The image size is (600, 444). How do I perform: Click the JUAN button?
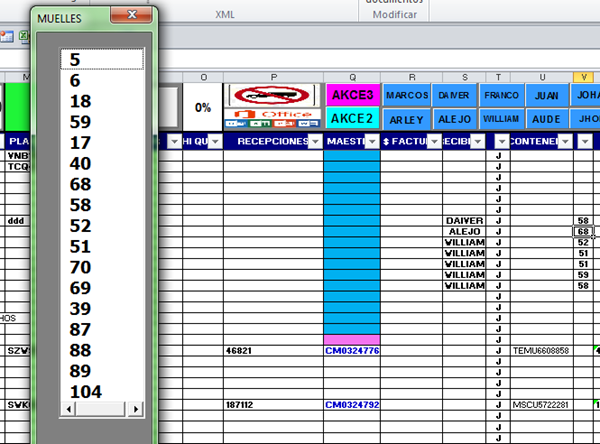pos(546,95)
